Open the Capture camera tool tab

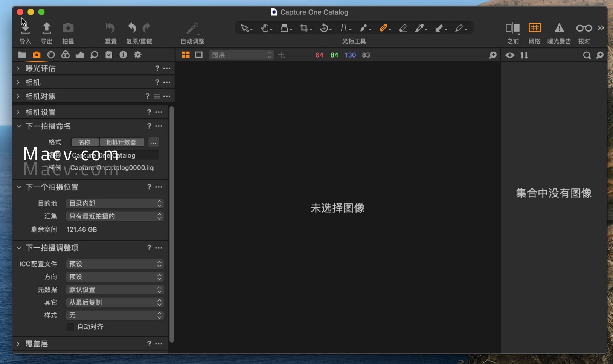(37, 55)
